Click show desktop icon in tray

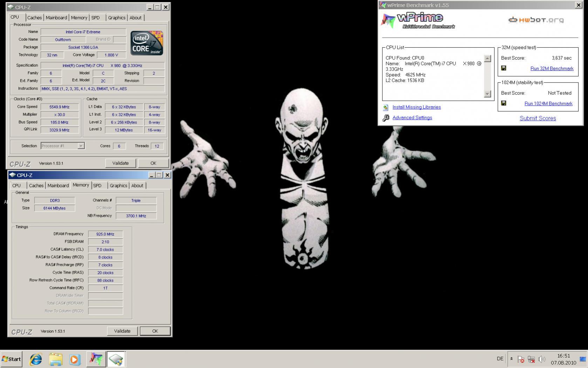[583, 359]
